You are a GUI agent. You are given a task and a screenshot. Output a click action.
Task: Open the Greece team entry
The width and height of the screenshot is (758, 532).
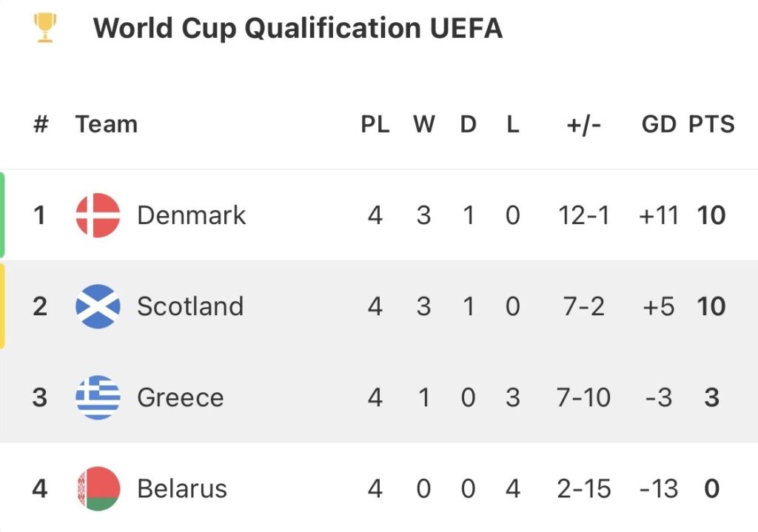[x=180, y=397]
